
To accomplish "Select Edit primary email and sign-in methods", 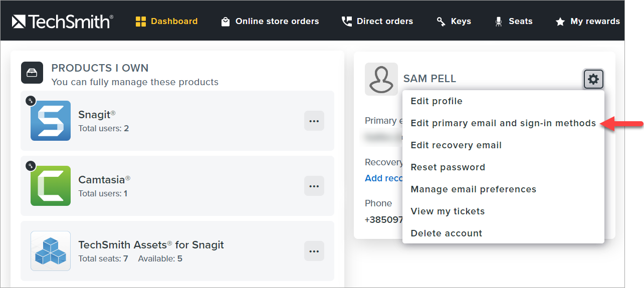I will (503, 123).
